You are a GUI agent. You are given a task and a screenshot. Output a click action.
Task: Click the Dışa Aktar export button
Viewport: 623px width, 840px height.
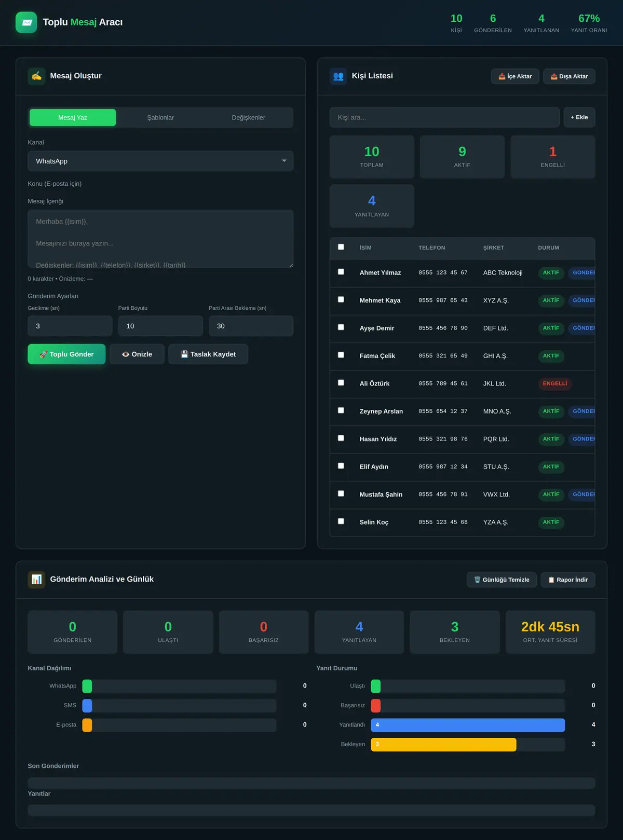pyautogui.click(x=569, y=76)
